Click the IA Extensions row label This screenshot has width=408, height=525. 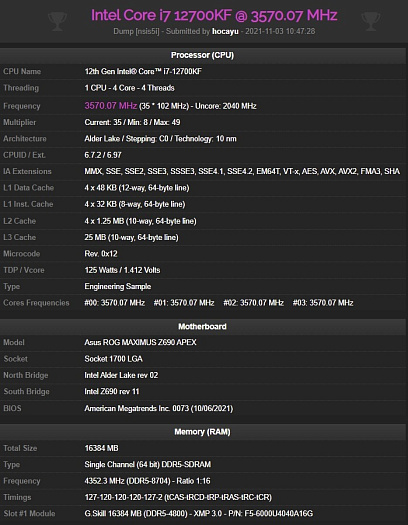tap(27, 171)
